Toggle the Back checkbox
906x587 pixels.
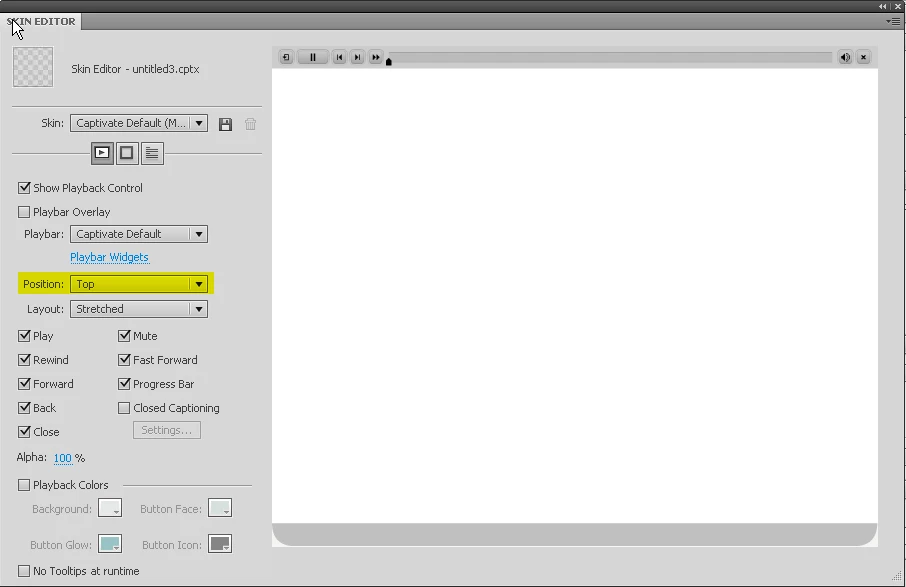point(24,408)
